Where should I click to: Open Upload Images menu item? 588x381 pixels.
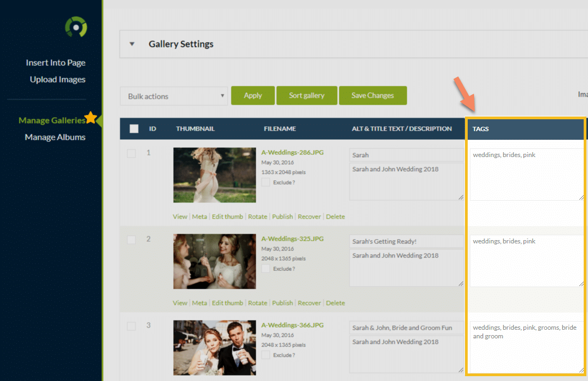click(58, 79)
